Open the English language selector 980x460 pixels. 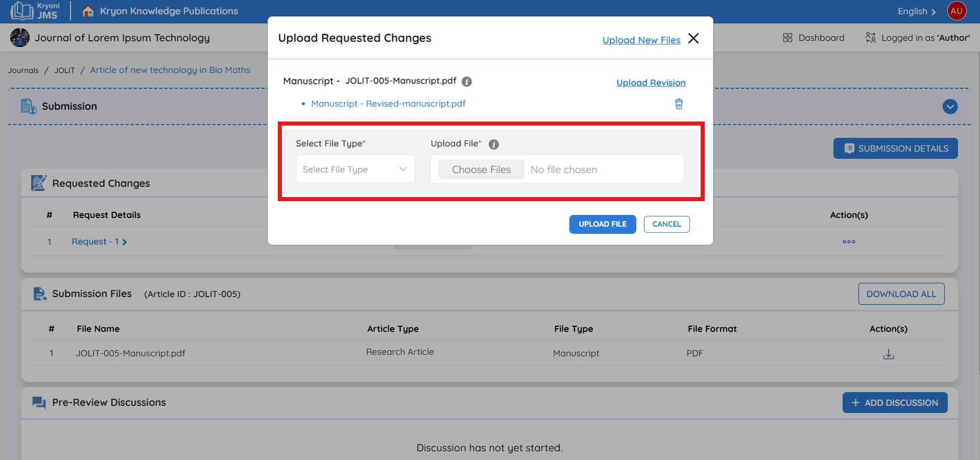(916, 12)
